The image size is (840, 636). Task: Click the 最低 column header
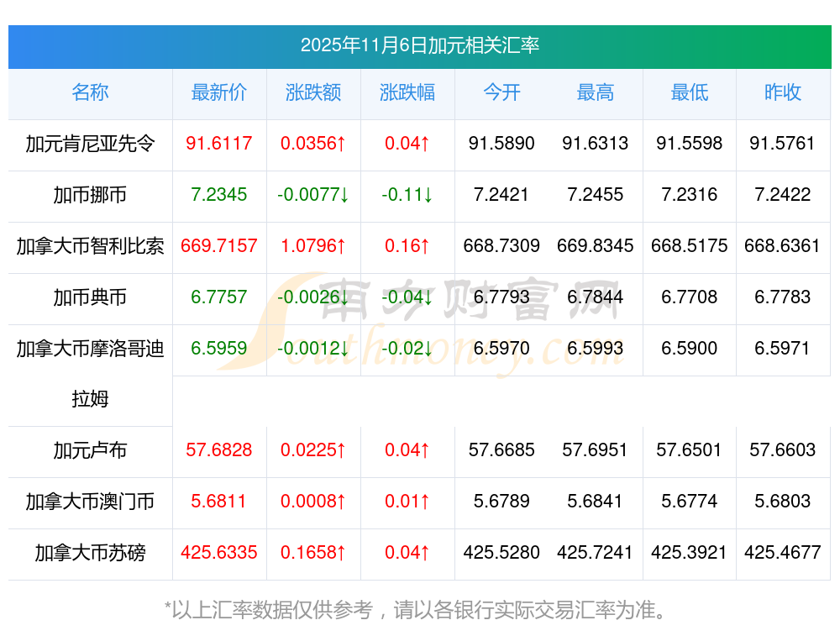pyautogui.click(x=690, y=92)
